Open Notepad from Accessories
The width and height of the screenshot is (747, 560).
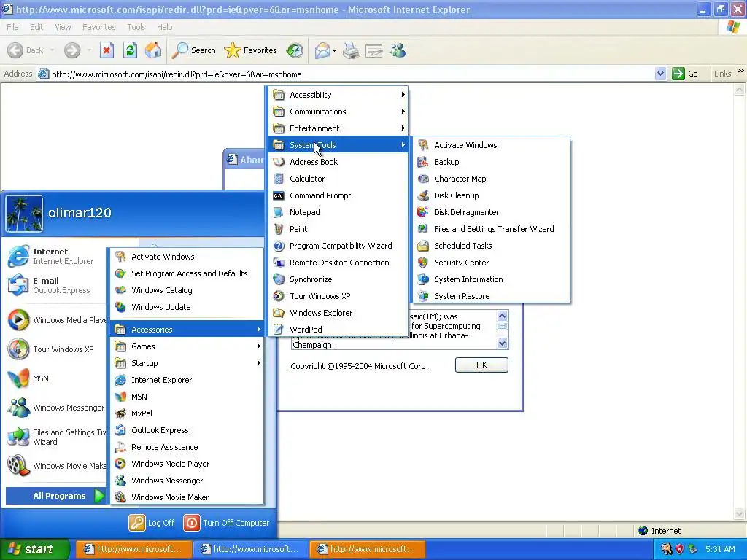tap(338, 212)
